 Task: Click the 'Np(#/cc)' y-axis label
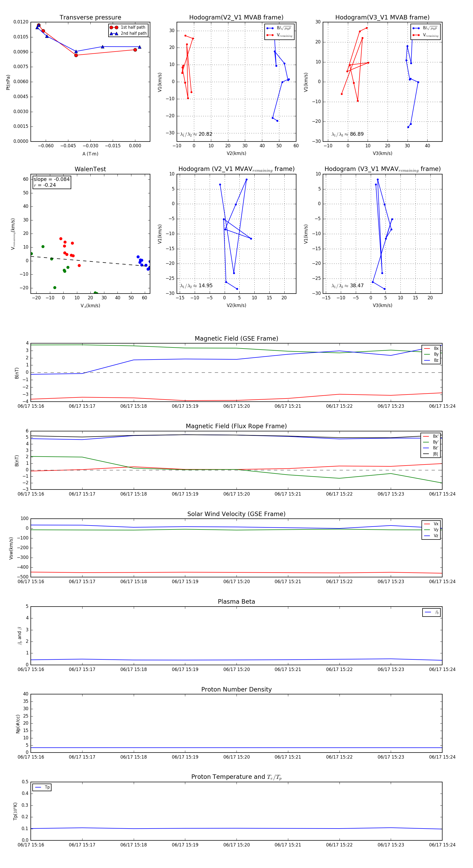(18, 724)
